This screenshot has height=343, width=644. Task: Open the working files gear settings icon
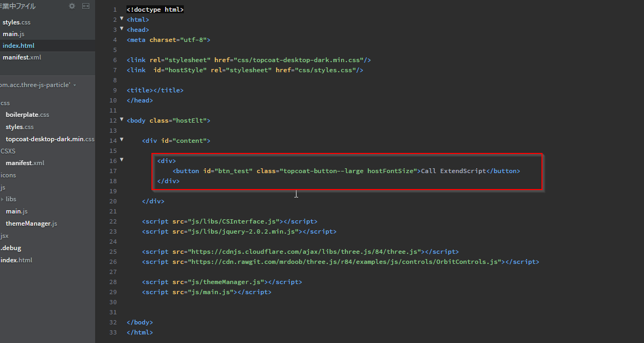pyautogui.click(x=72, y=6)
